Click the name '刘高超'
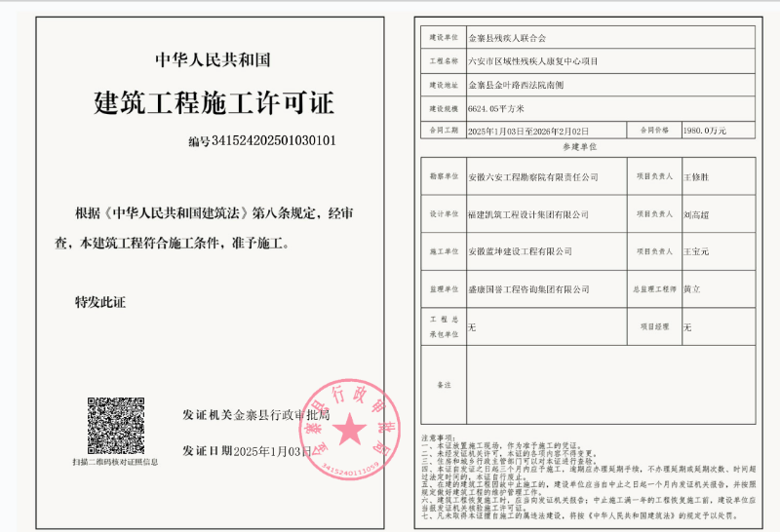780x532 pixels. coord(696,215)
